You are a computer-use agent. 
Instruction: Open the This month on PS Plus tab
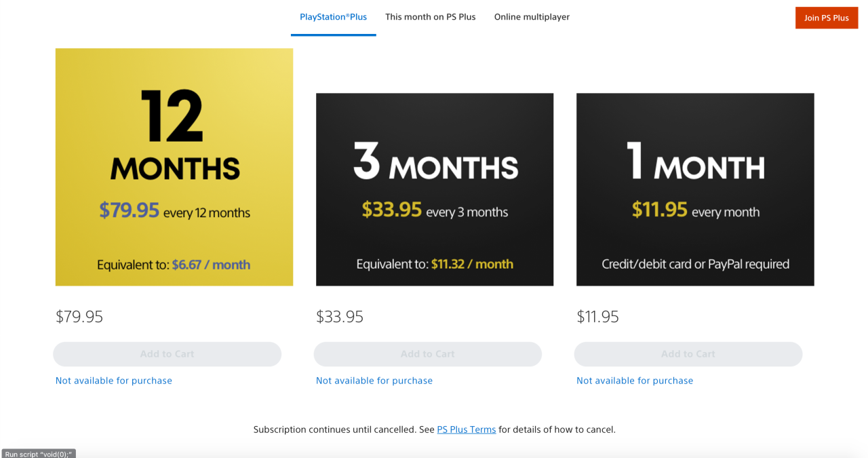pos(431,17)
